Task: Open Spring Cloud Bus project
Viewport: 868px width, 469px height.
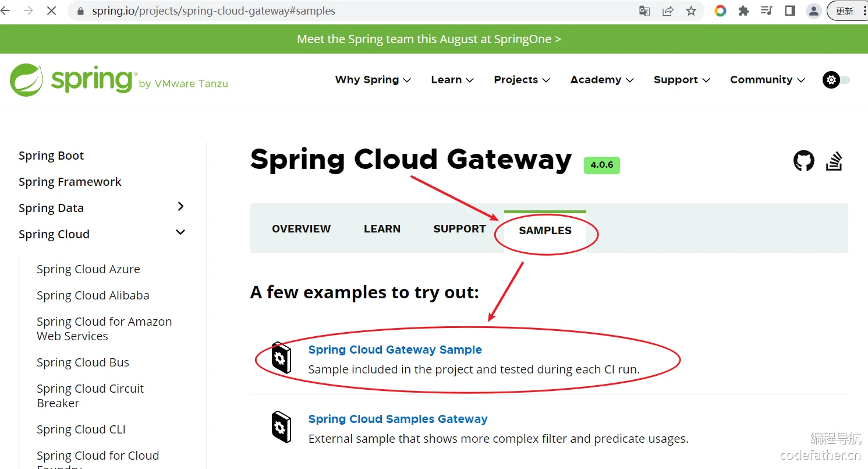Action: click(83, 362)
